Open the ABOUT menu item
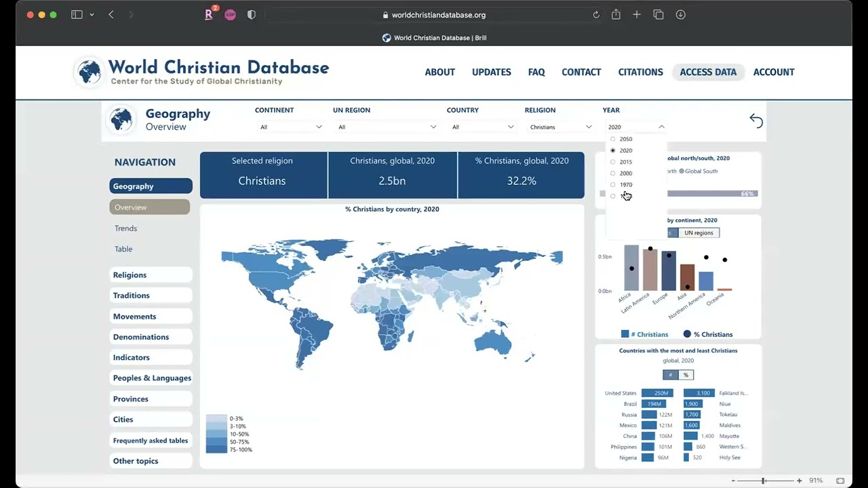Image resolution: width=868 pixels, height=488 pixels. coord(440,72)
